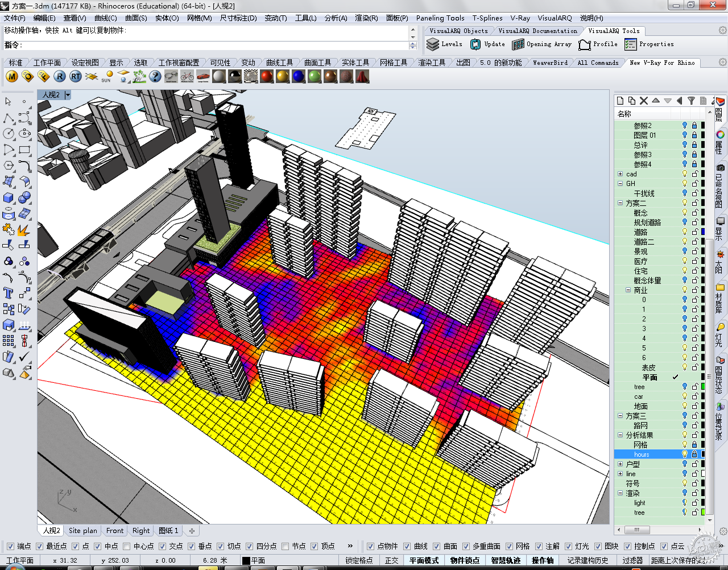Unlock the 总评 layer lock icon

(x=694, y=145)
